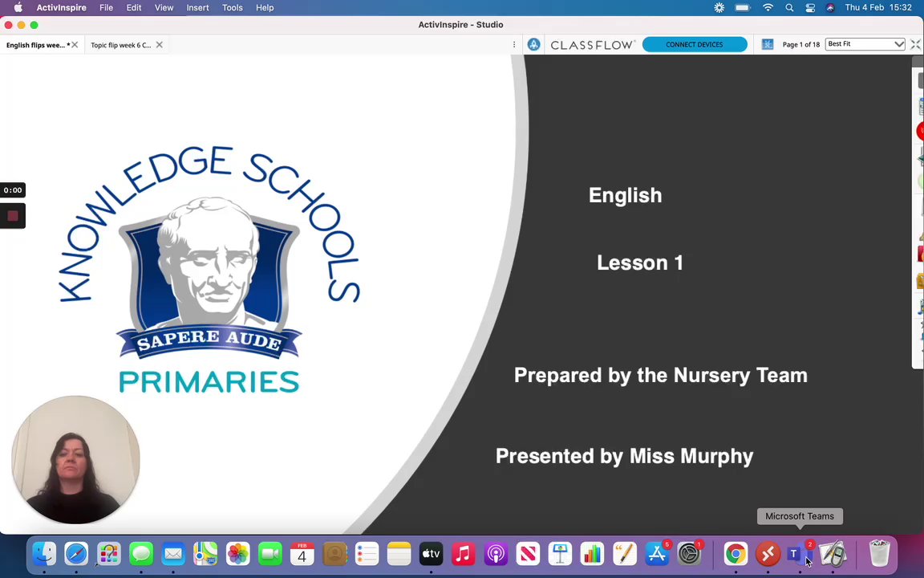Viewport: 924px width, 578px height.
Task: Click the blue icon beside Page 1 of 18
Action: tap(768, 44)
